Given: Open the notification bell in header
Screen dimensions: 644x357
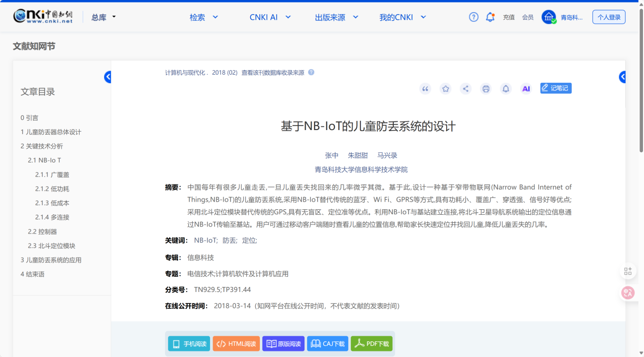Looking at the screenshot, I should pyautogui.click(x=490, y=17).
